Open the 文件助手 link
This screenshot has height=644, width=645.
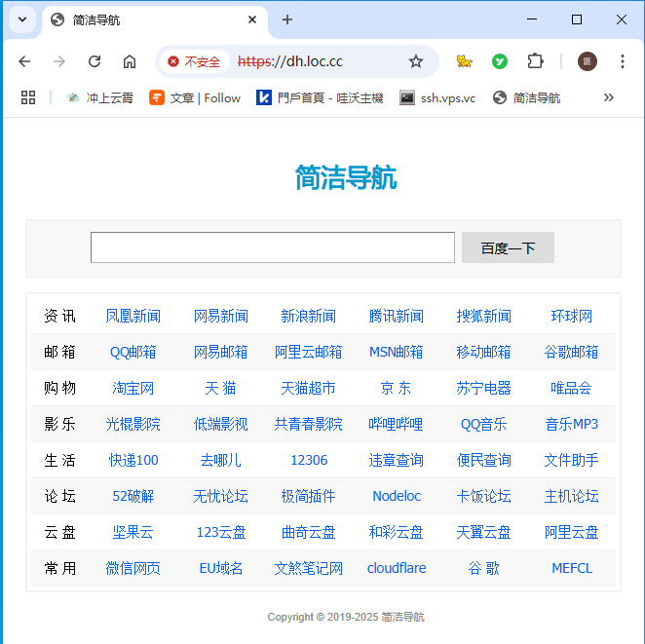point(571,460)
